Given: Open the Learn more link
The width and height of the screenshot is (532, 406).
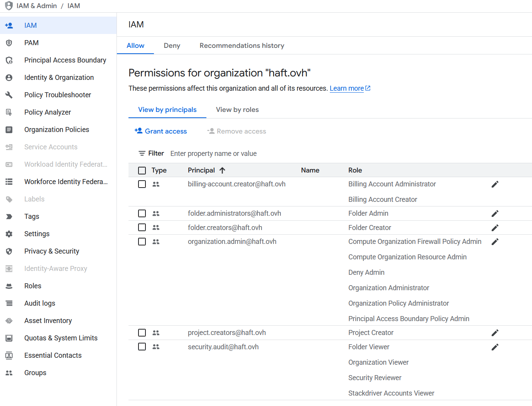Looking at the screenshot, I should [347, 88].
